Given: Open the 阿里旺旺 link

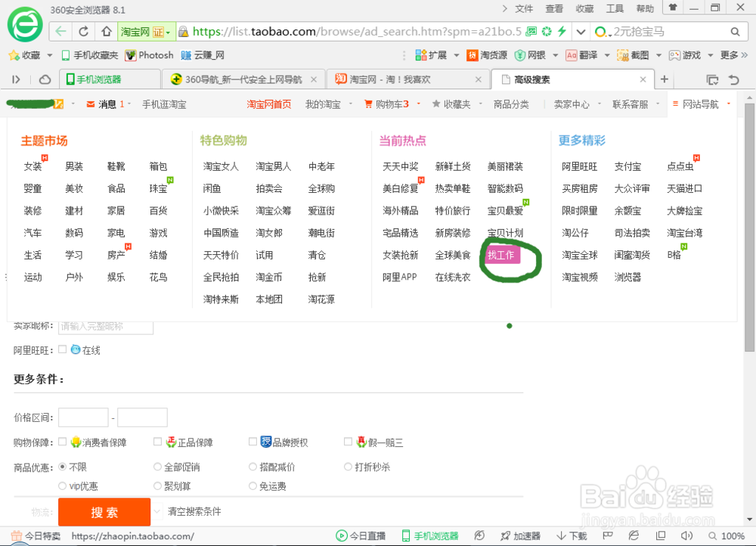Looking at the screenshot, I should pyautogui.click(x=580, y=166).
